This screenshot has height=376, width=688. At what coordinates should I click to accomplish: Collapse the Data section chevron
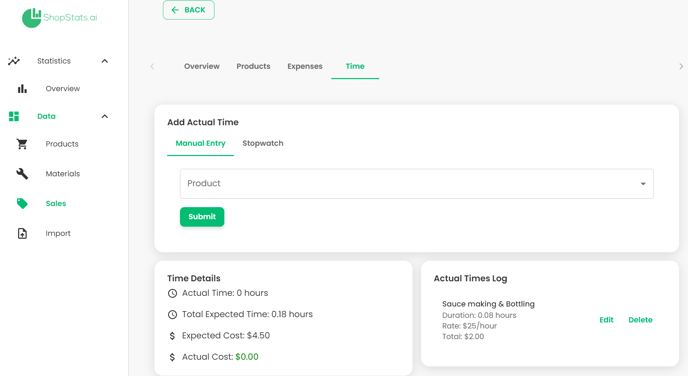(104, 116)
